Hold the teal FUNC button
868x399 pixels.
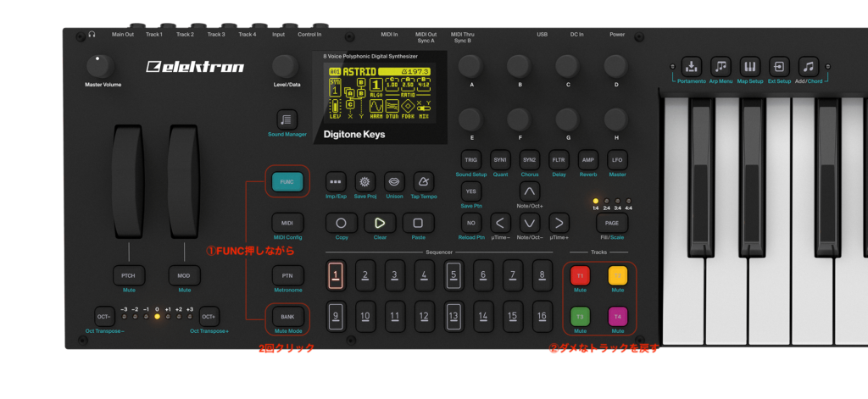pyautogui.click(x=287, y=181)
